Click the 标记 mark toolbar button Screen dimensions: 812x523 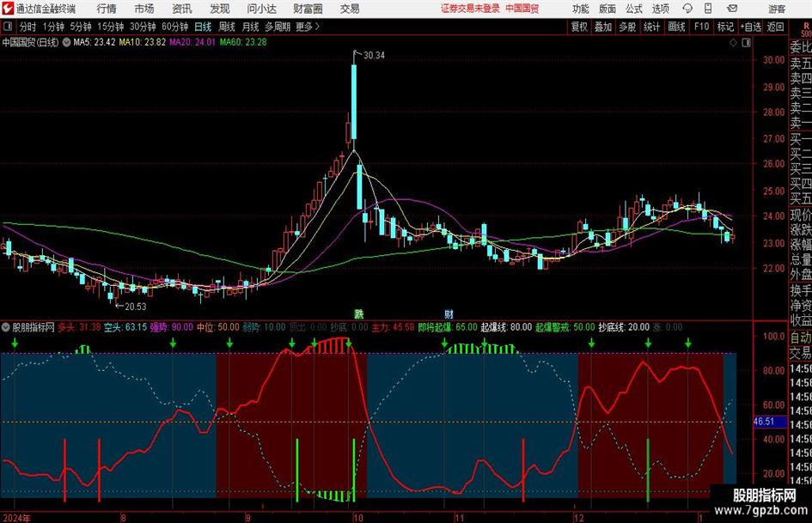point(725,27)
